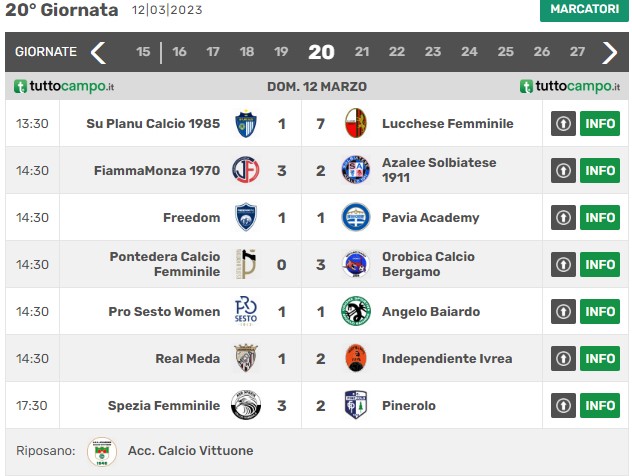
Task: Click arrow icon in Pontedera match row
Action: tap(563, 264)
